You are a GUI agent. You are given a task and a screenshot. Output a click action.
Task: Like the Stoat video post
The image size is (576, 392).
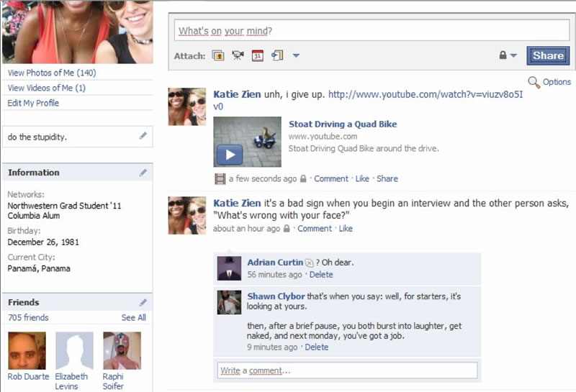click(362, 179)
